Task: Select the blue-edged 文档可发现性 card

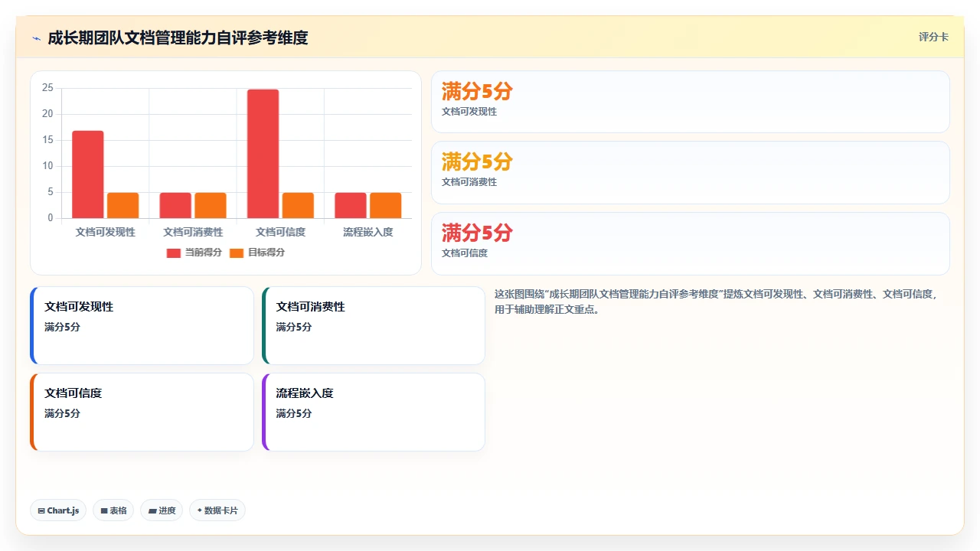Action: tap(142, 326)
